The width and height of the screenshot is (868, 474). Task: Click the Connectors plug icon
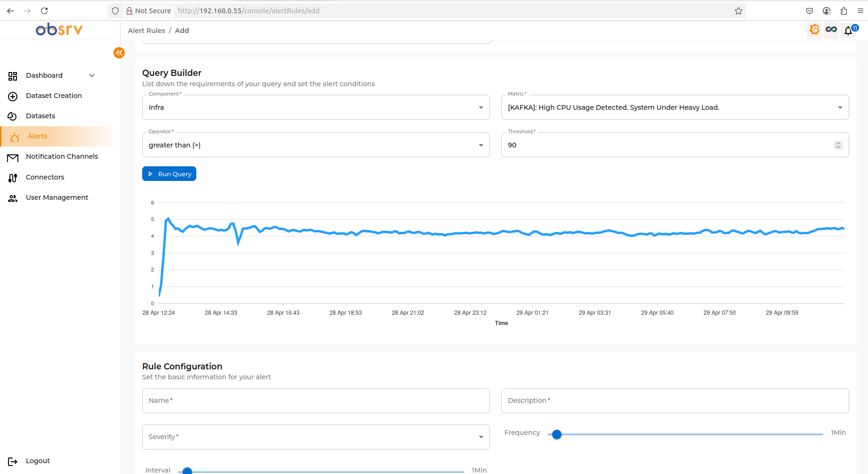coord(13,178)
